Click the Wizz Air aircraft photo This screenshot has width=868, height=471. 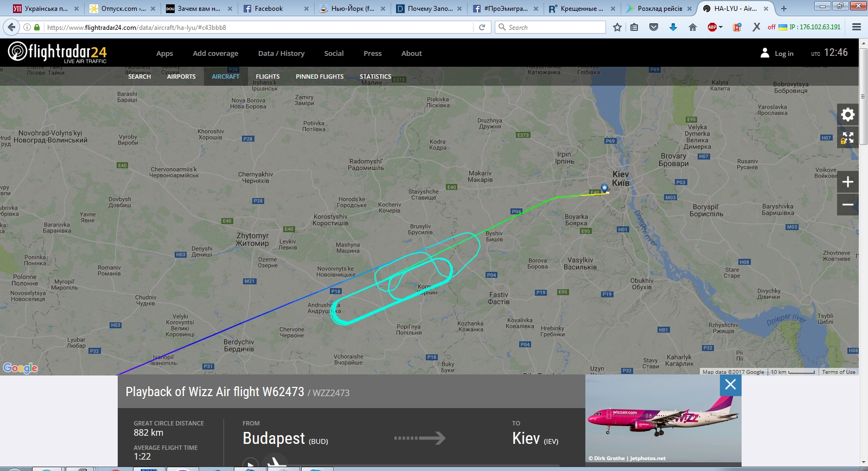pyautogui.click(x=663, y=419)
